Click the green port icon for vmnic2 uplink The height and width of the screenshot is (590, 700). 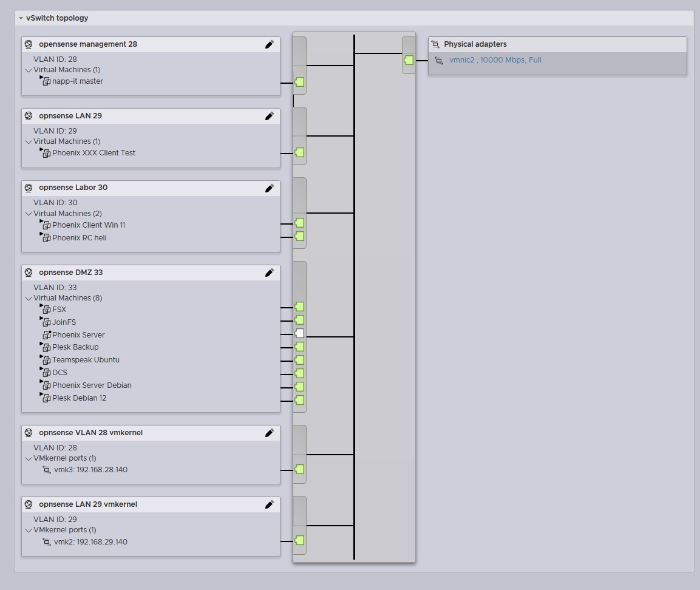point(409,60)
